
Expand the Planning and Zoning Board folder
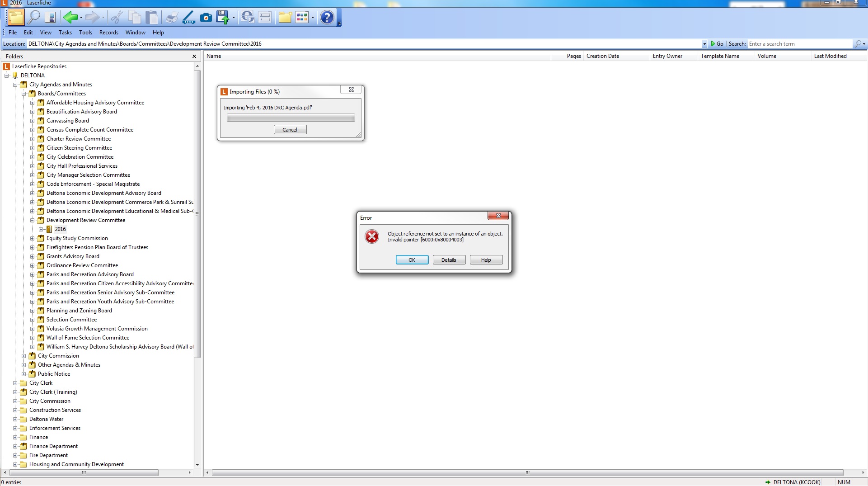click(33, 311)
